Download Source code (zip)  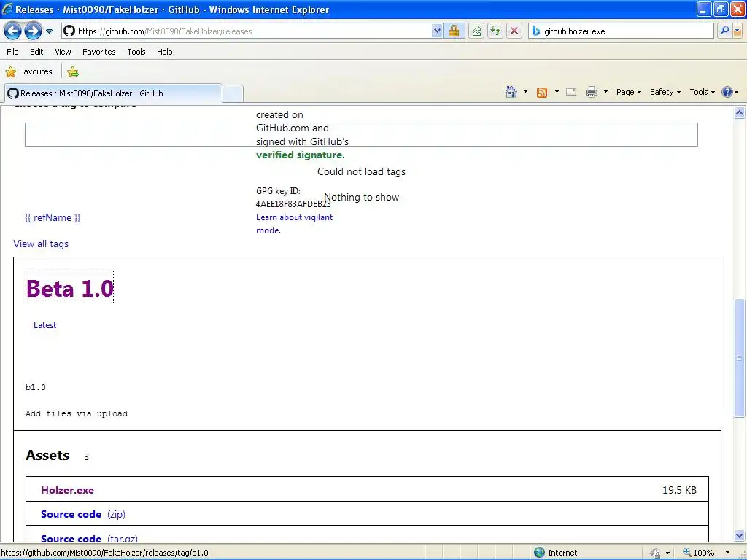[x=83, y=514]
